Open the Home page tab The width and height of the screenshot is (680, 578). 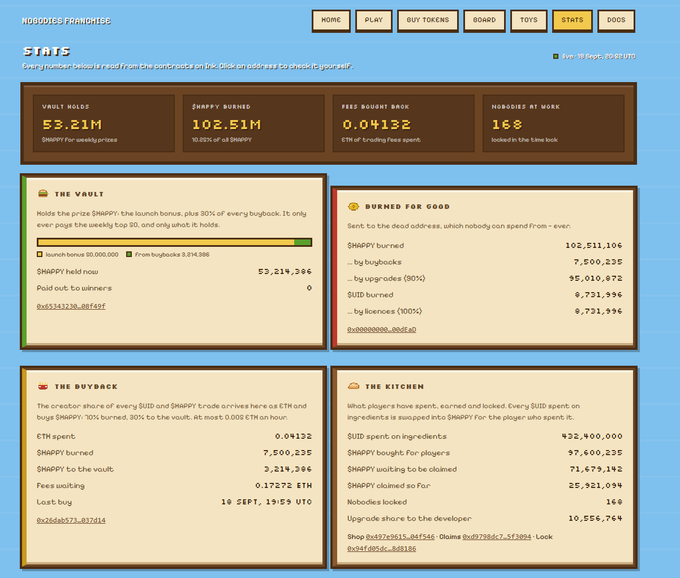point(331,20)
